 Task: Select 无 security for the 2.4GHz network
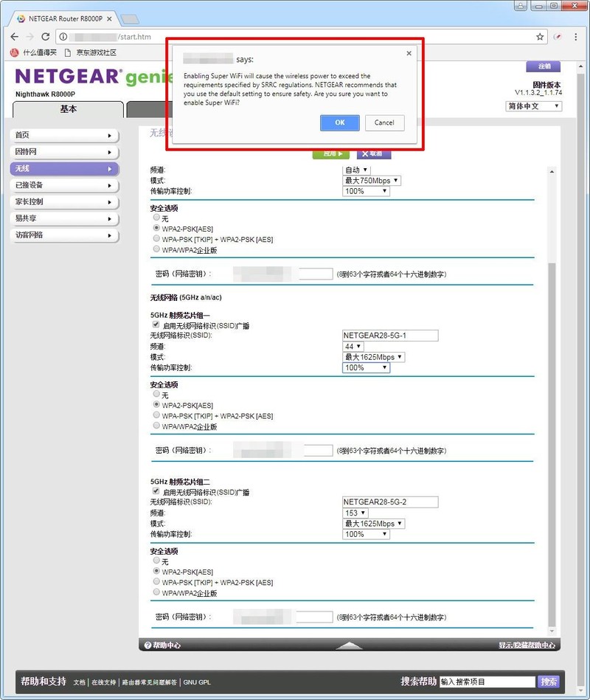coord(156,217)
